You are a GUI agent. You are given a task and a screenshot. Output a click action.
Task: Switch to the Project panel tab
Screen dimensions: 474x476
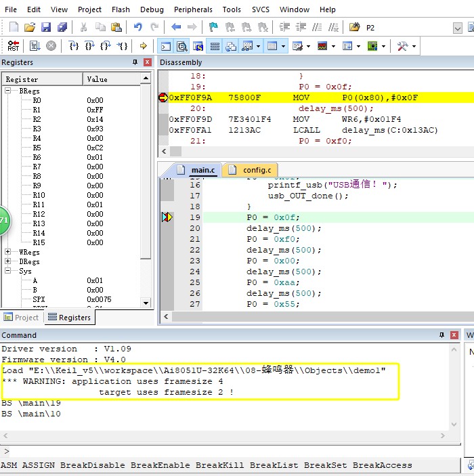[x=21, y=318]
